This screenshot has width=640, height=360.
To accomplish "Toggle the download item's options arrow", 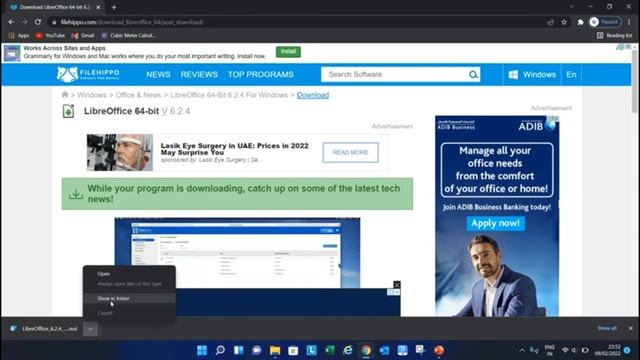I will coord(91,329).
